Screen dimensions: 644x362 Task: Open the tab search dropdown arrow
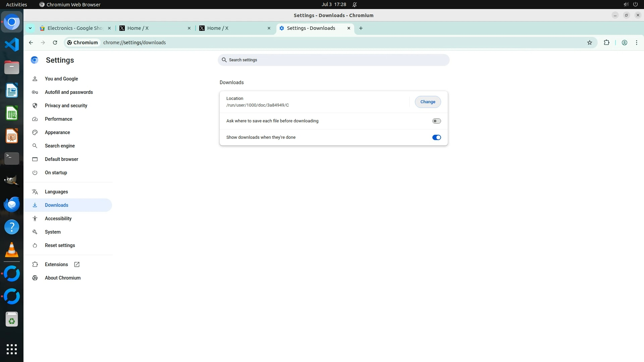(x=30, y=28)
